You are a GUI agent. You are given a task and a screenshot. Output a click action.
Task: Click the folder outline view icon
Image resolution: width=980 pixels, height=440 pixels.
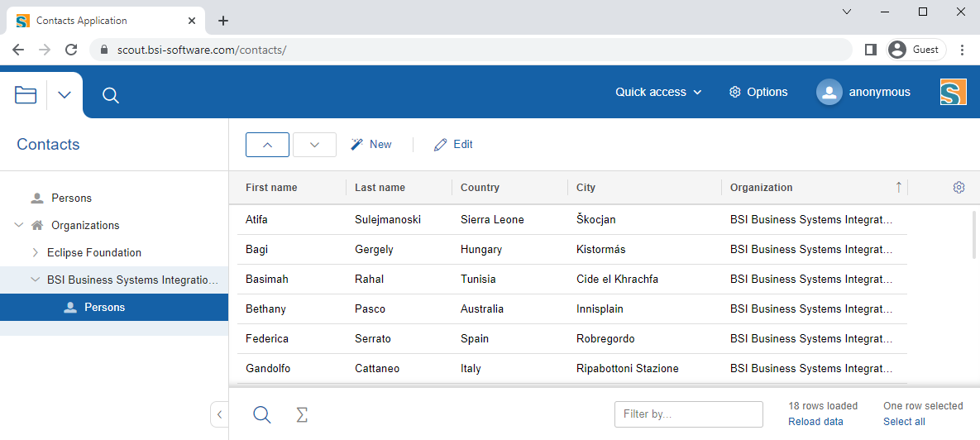coord(26,95)
